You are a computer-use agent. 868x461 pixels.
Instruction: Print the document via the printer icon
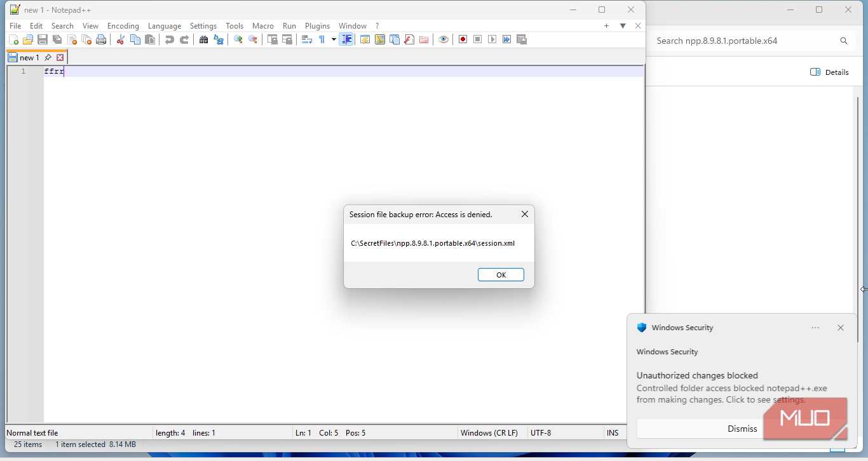(101, 39)
